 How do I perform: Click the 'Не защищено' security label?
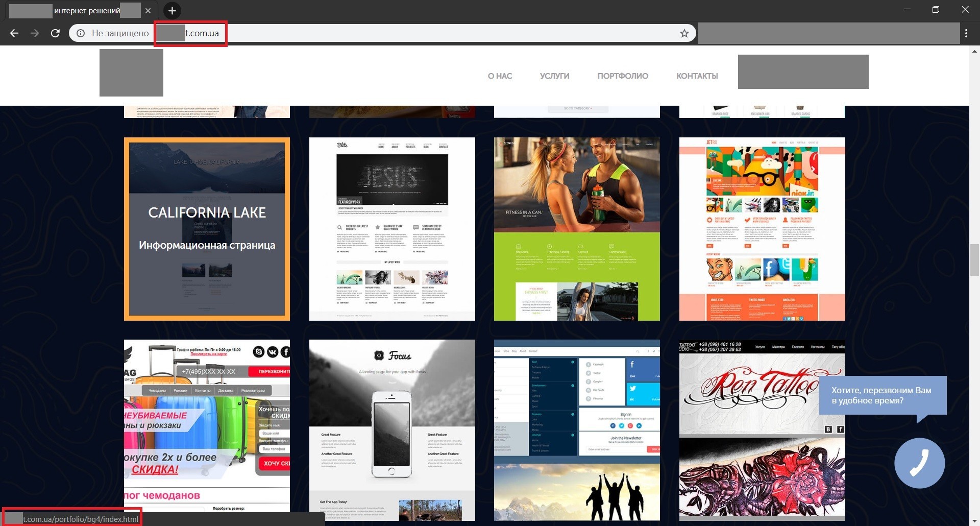[x=120, y=33]
